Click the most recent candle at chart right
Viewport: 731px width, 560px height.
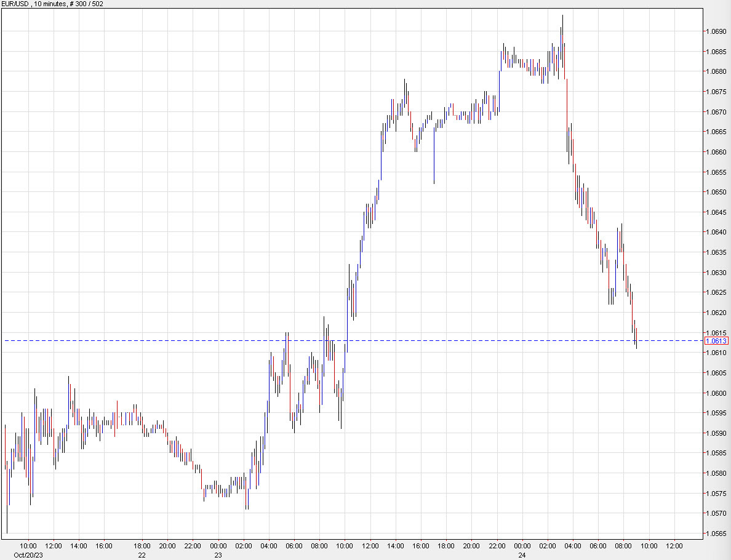(636, 338)
